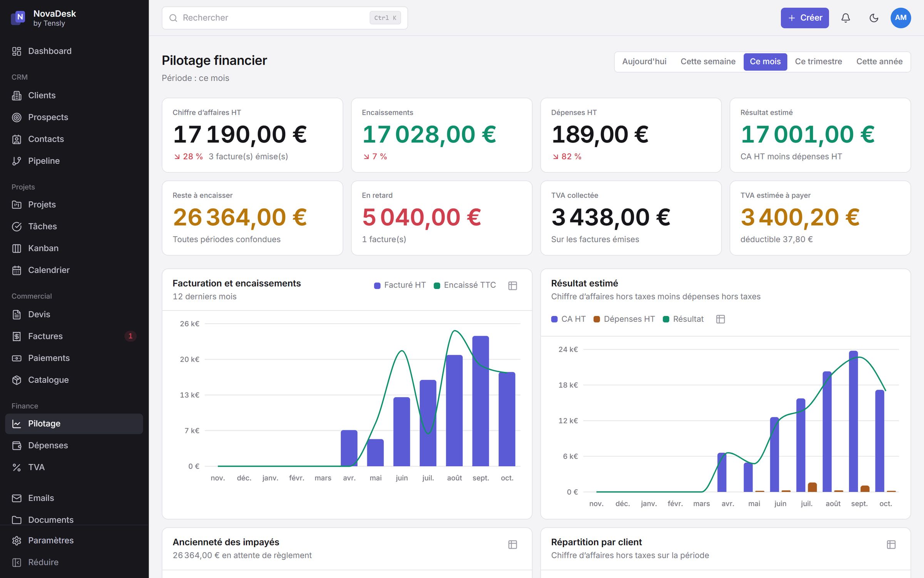This screenshot has height=578, width=924.
Task: Open Factures with one pending badge
Action: 74,336
